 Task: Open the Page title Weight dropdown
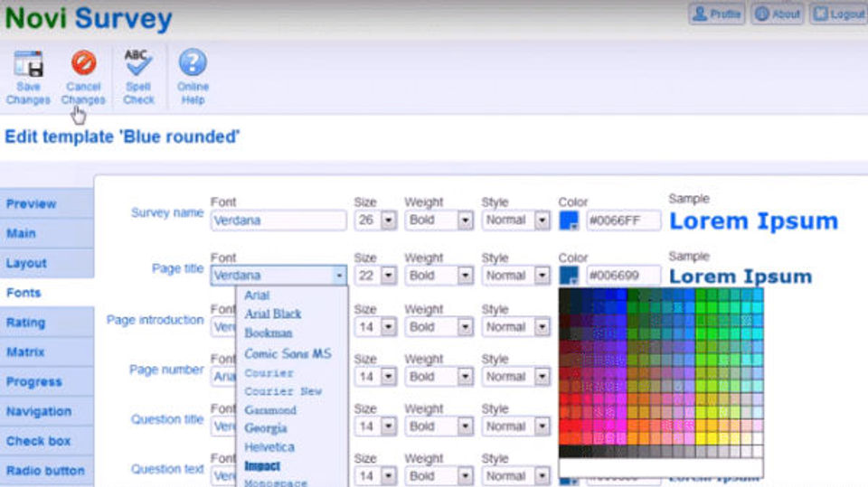point(465,276)
